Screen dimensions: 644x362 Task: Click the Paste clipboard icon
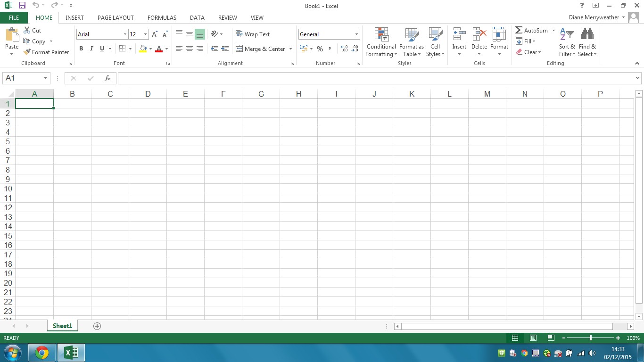pyautogui.click(x=12, y=35)
